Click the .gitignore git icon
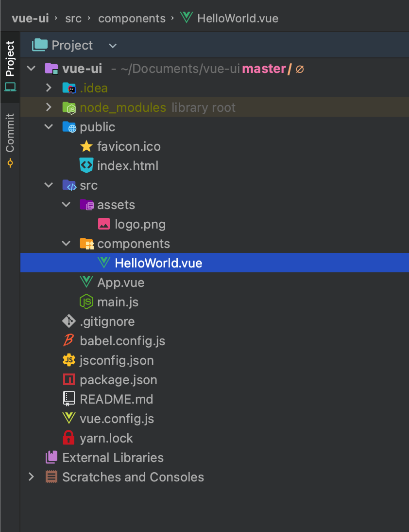The height and width of the screenshot is (532, 409). coord(69,321)
